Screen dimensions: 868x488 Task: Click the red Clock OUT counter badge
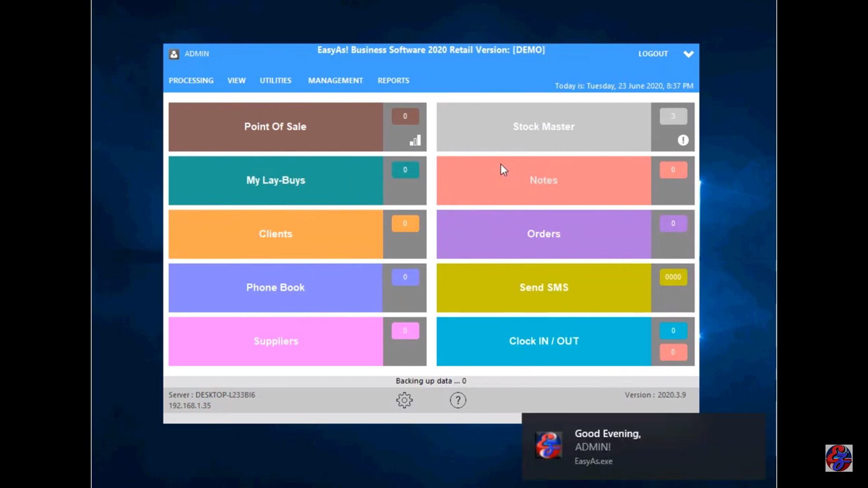673,352
